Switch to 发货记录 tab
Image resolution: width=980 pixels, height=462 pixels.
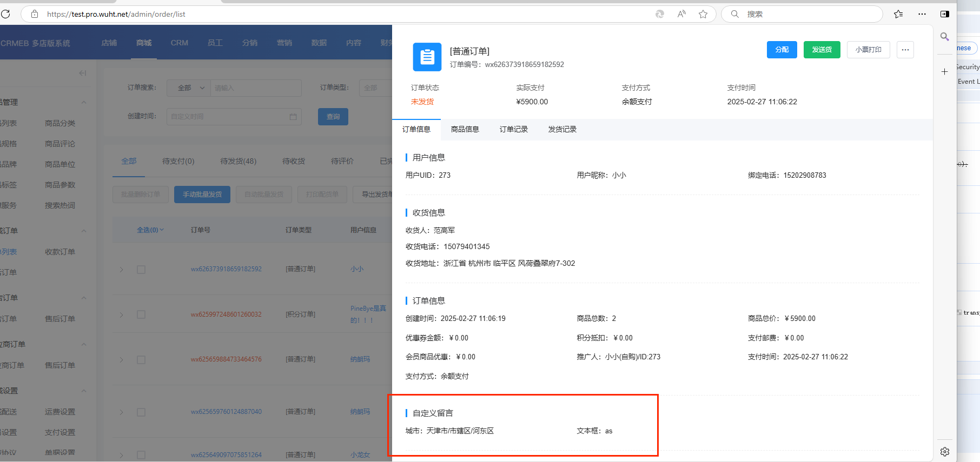click(562, 130)
